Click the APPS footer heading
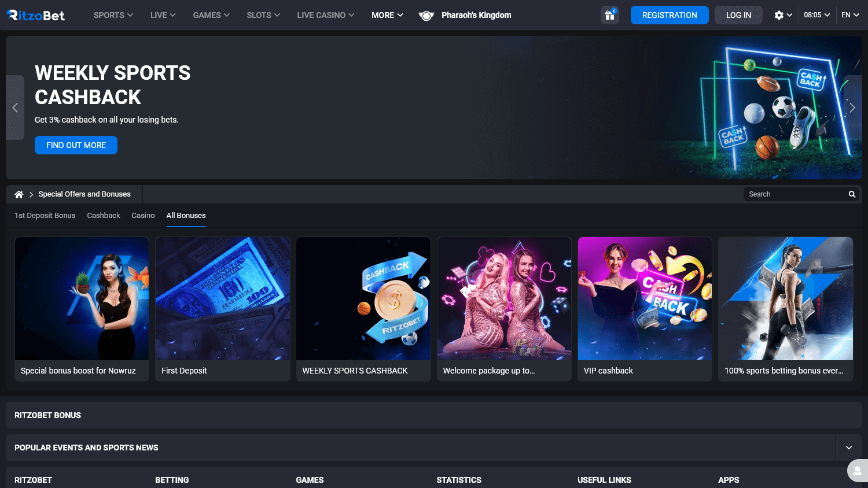Viewport: 868px width, 488px height. pos(729,480)
